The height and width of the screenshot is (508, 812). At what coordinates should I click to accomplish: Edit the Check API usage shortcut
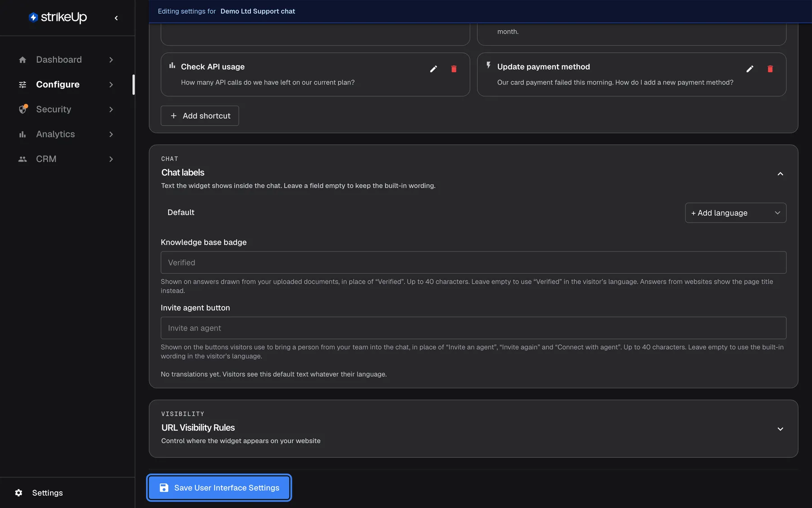(x=434, y=69)
